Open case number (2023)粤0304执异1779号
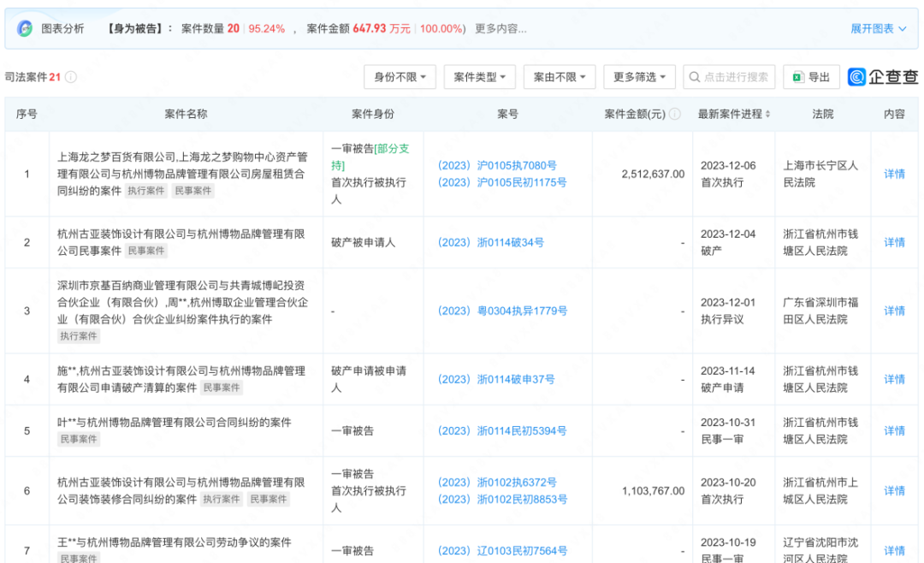 coord(502,311)
